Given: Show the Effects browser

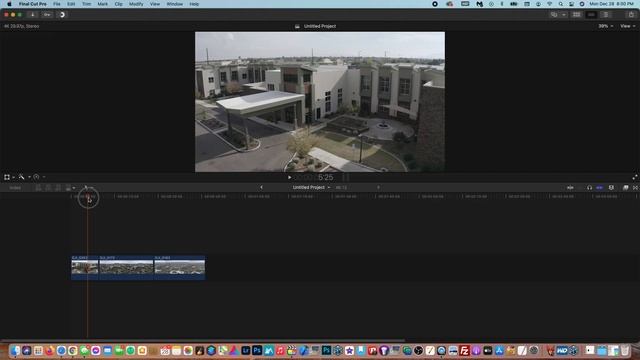Looking at the screenshot, I should click(625, 188).
